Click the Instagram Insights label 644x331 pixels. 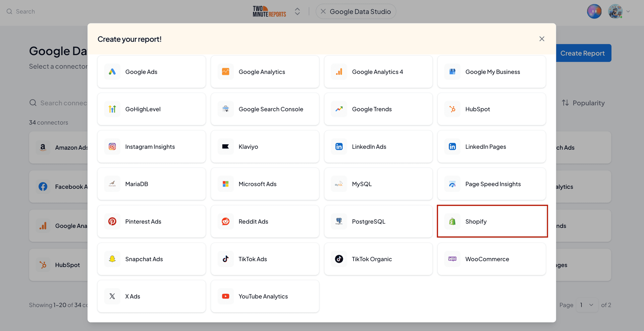point(150,147)
